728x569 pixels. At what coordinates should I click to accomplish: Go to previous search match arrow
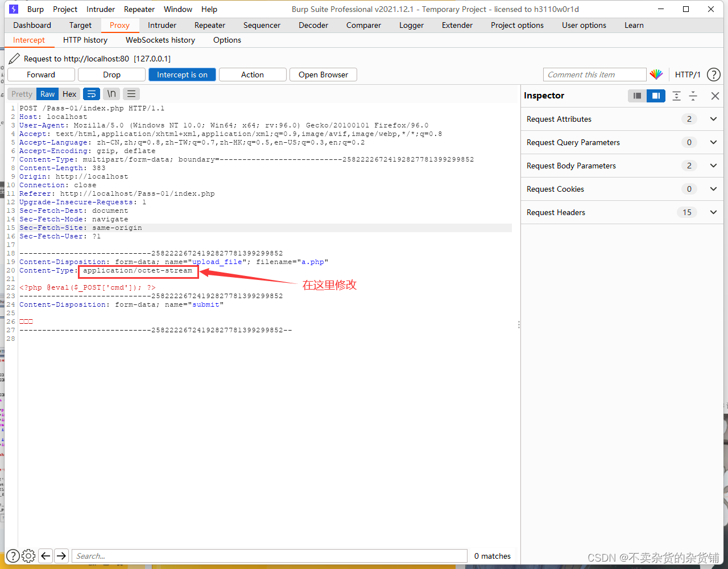45,556
